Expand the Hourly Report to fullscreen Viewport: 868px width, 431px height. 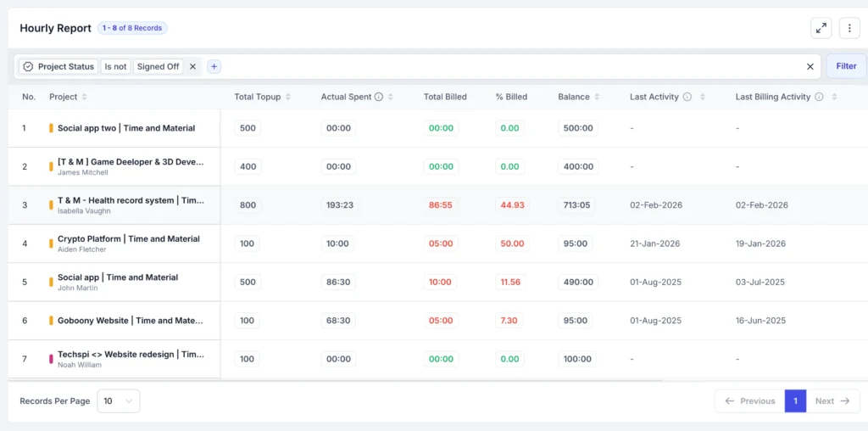tap(821, 28)
